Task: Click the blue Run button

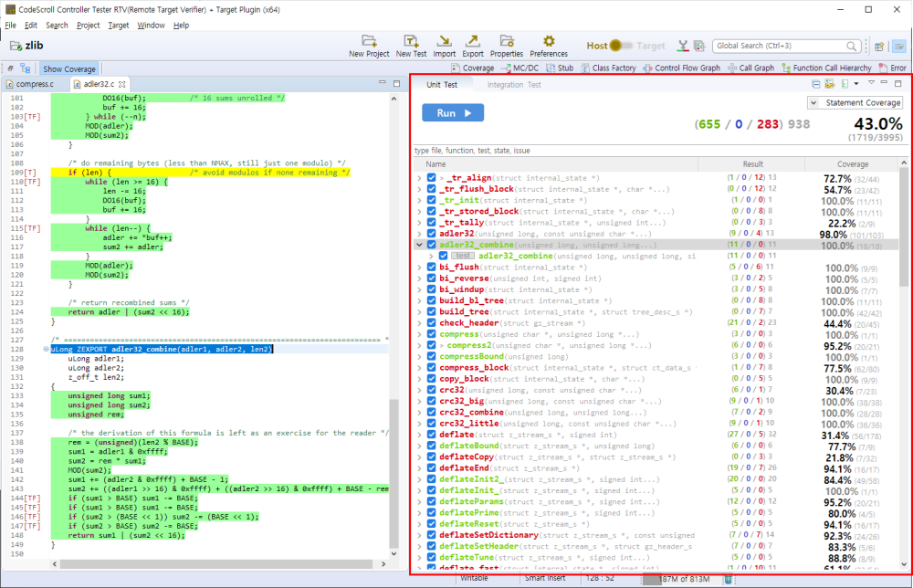Action: point(453,113)
